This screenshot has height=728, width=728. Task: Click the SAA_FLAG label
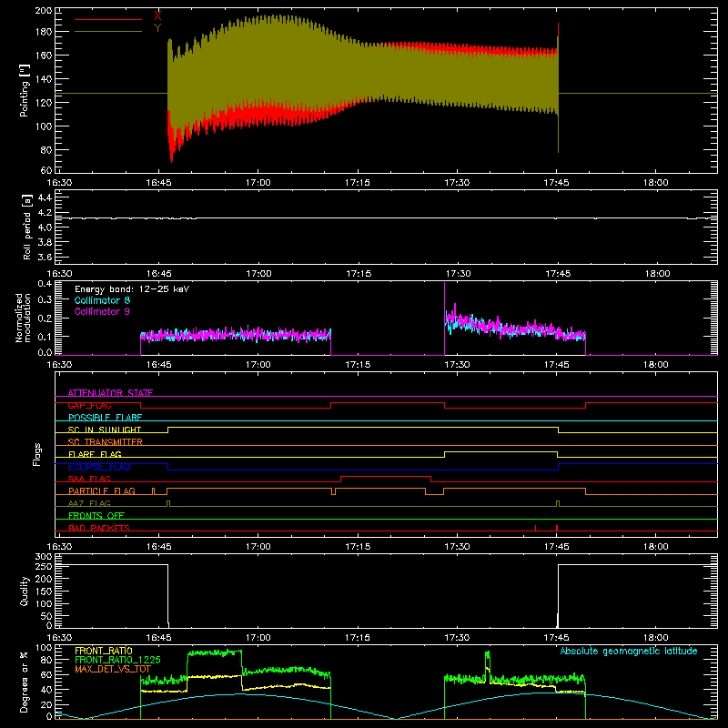[x=89, y=479]
